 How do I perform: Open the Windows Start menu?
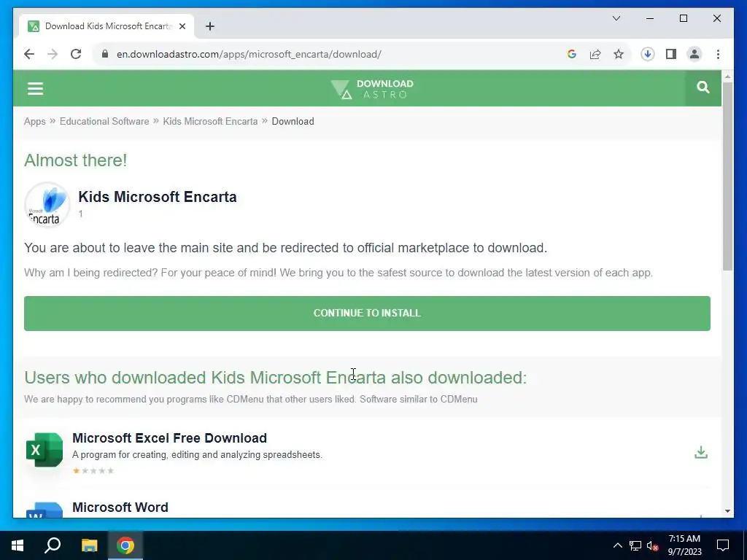pyautogui.click(x=18, y=545)
